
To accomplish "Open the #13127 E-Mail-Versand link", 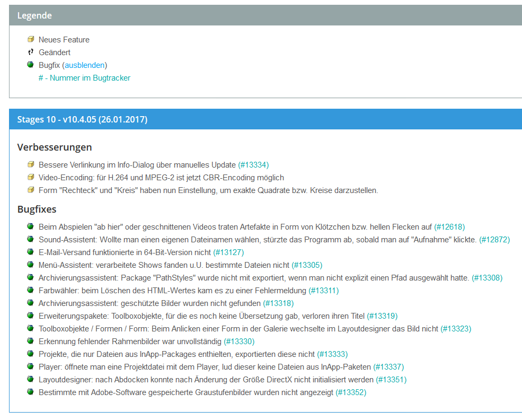I will click(x=228, y=252).
